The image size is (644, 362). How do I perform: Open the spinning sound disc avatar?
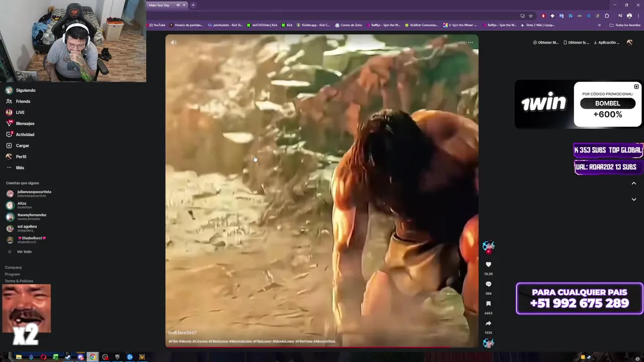(488, 343)
